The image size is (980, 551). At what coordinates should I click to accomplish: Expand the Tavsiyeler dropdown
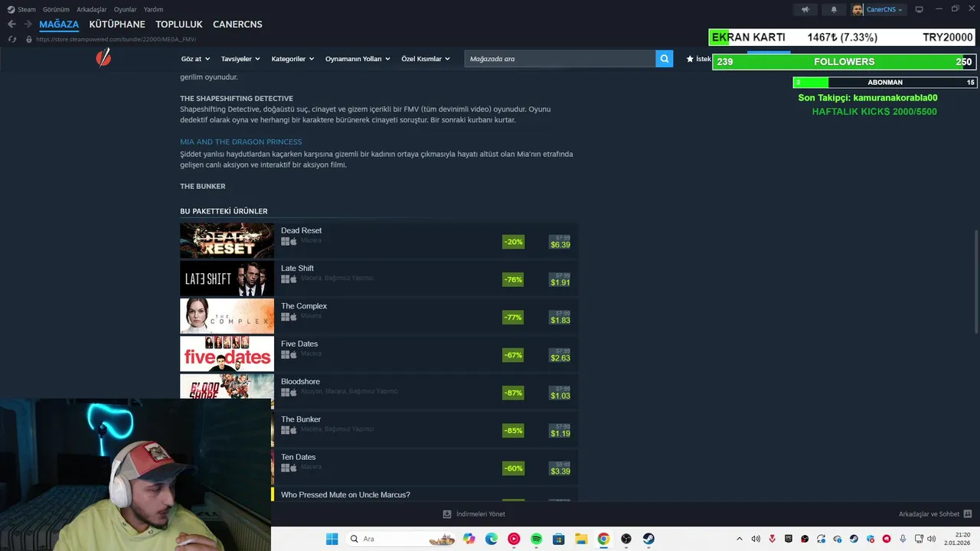[x=240, y=59]
